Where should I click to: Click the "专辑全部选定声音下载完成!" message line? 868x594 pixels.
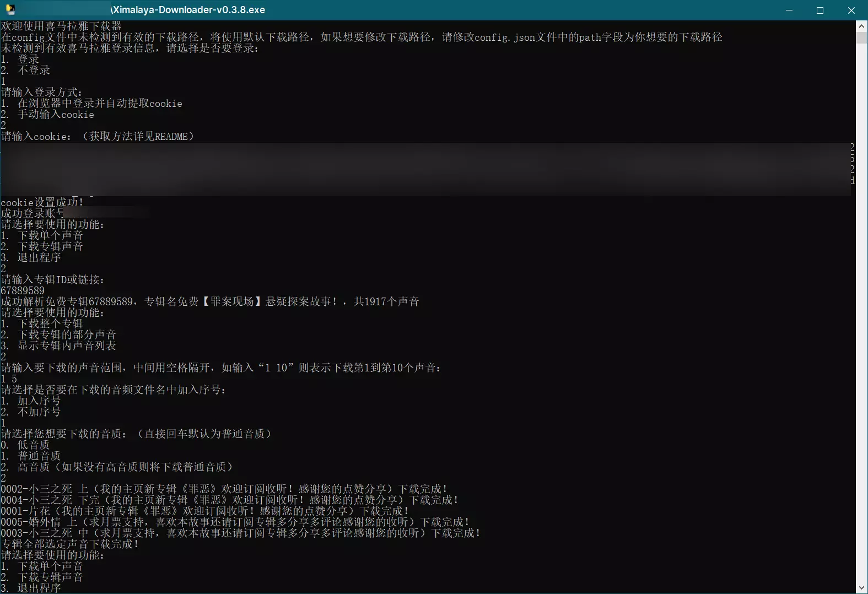tap(69, 544)
